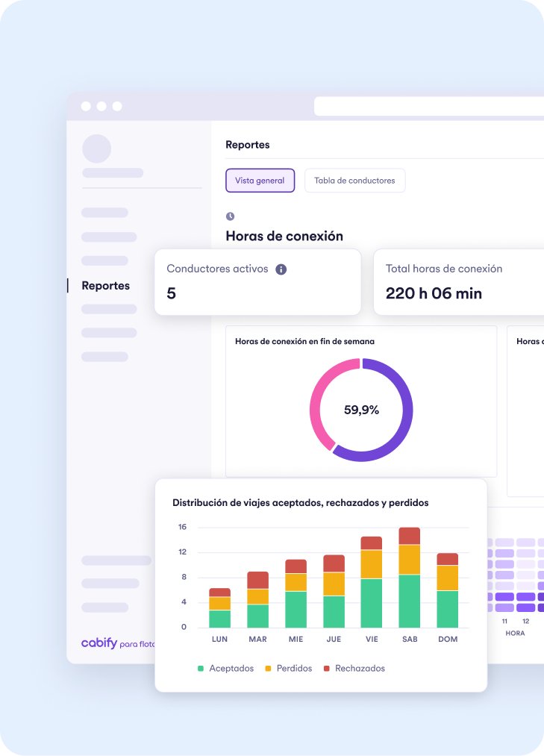Click the Aceptados green legend square

[201, 669]
